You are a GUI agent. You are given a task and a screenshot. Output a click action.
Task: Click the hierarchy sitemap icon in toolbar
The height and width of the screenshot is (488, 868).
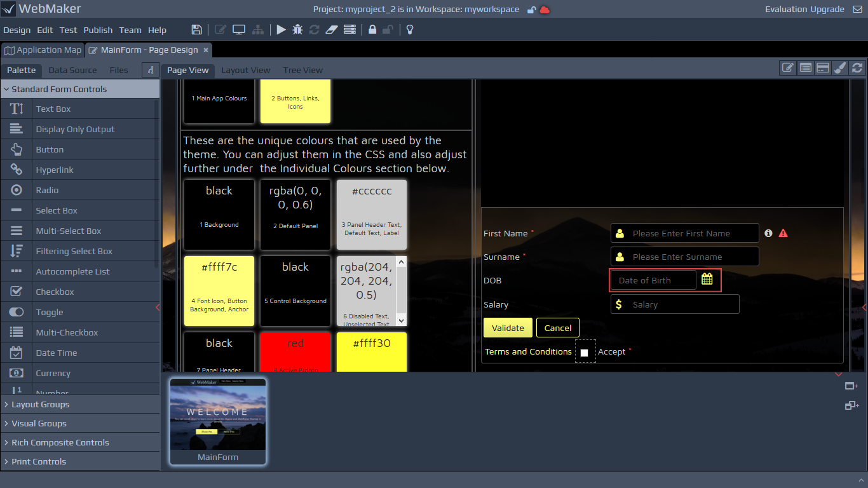pyautogui.click(x=257, y=30)
